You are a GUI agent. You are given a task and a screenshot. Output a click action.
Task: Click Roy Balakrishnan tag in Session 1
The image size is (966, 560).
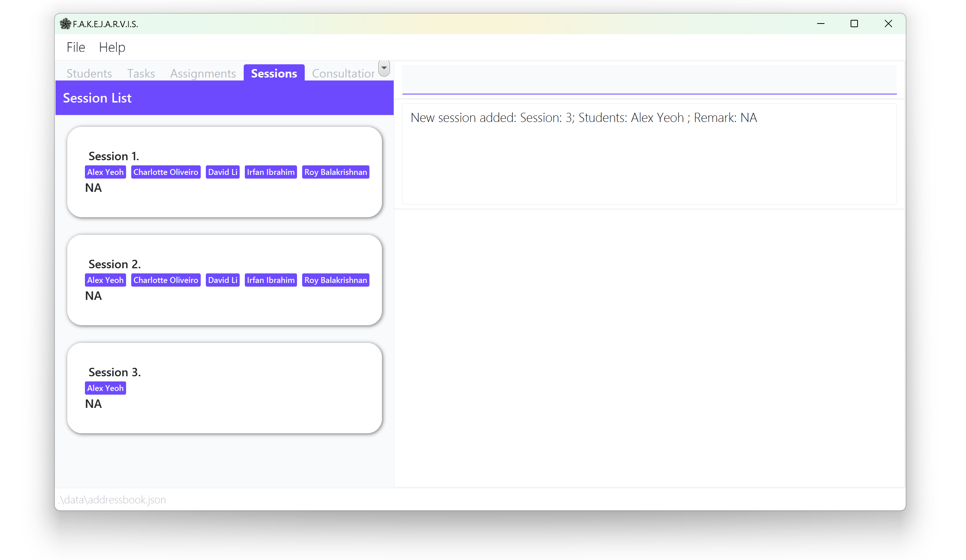coord(336,172)
